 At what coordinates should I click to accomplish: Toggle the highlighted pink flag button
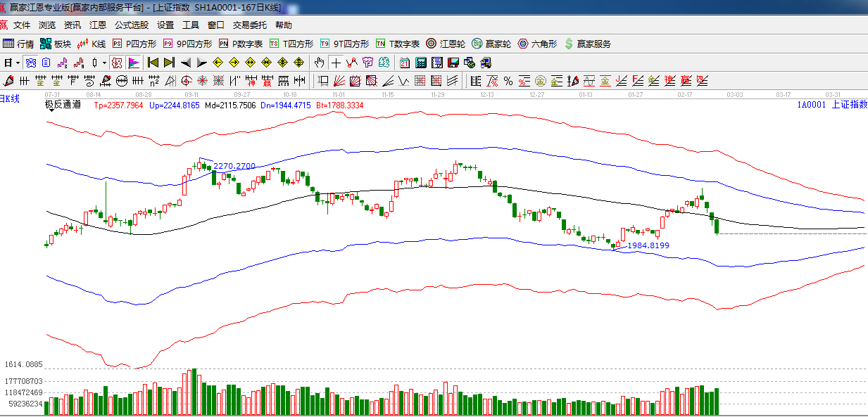[134, 63]
